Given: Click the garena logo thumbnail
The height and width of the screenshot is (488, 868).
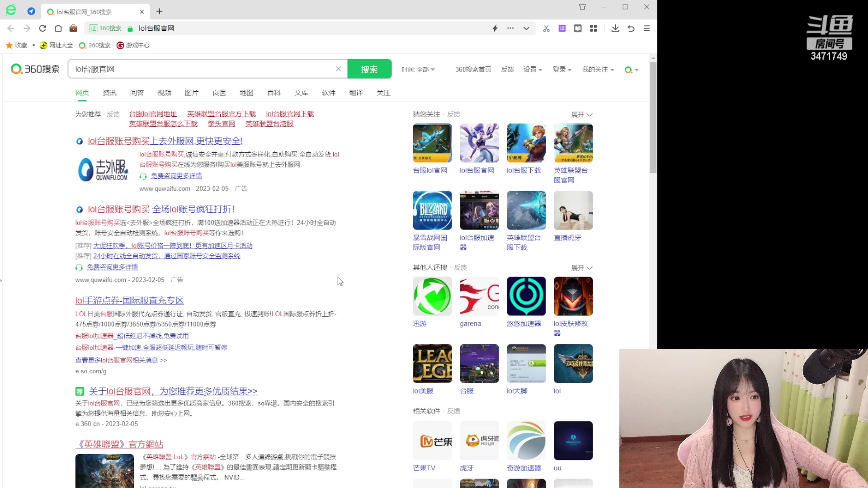Looking at the screenshot, I should pos(479,296).
